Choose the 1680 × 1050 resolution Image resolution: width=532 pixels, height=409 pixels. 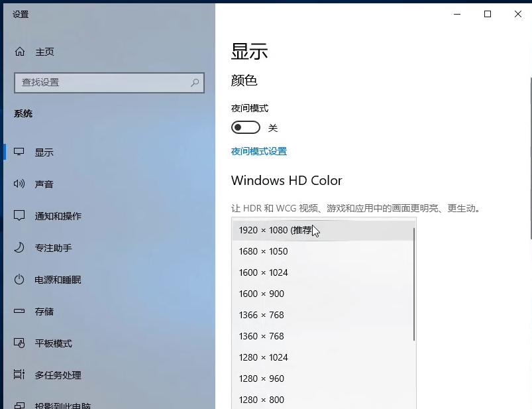[263, 251]
